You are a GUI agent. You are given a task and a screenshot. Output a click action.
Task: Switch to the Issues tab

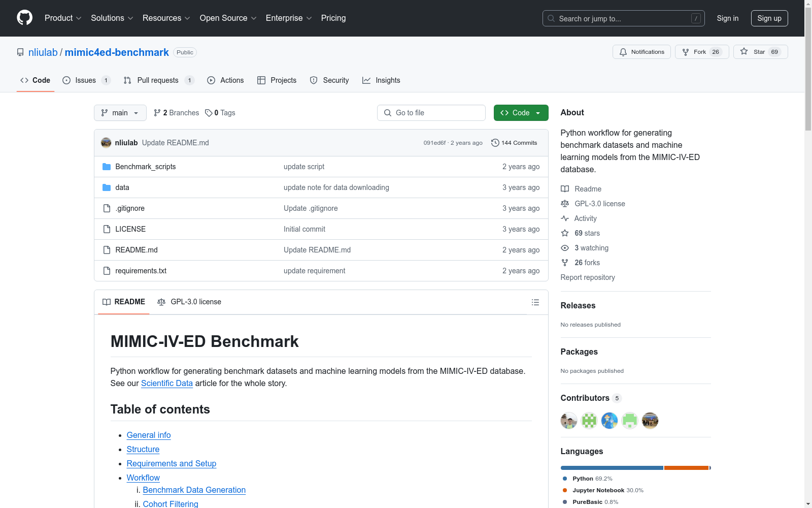(x=87, y=80)
